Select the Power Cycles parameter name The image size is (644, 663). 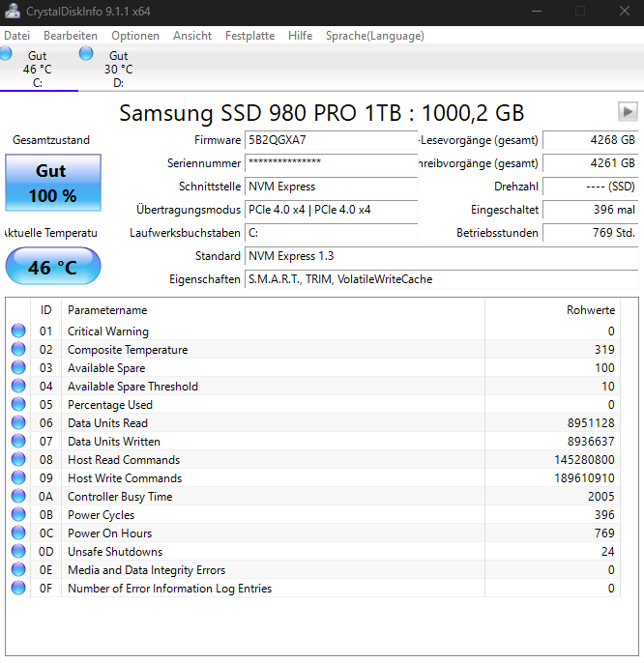pyautogui.click(x=102, y=515)
